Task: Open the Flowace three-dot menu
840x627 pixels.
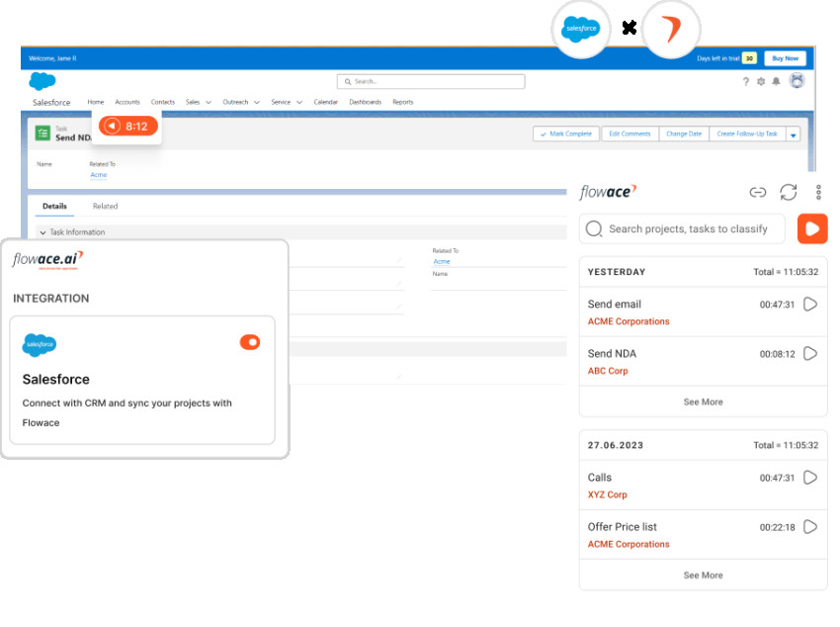Action: tap(818, 192)
